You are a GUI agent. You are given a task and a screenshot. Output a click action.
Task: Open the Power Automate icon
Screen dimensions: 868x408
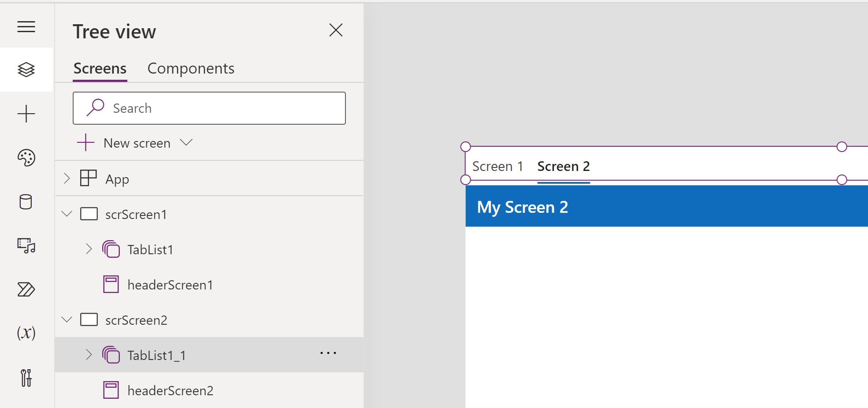(x=26, y=289)
